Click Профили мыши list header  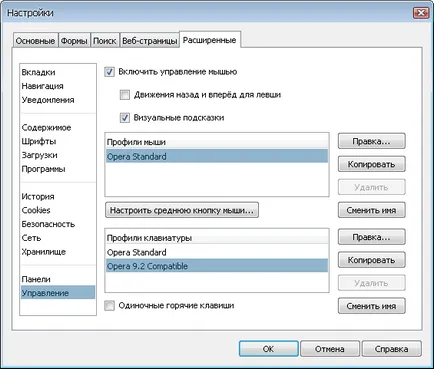[217, 142]
